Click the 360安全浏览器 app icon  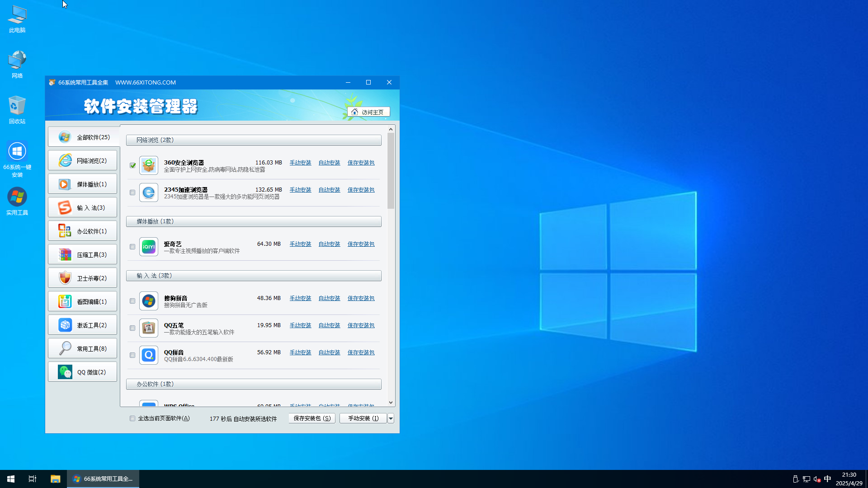click(x=149, y=165)
